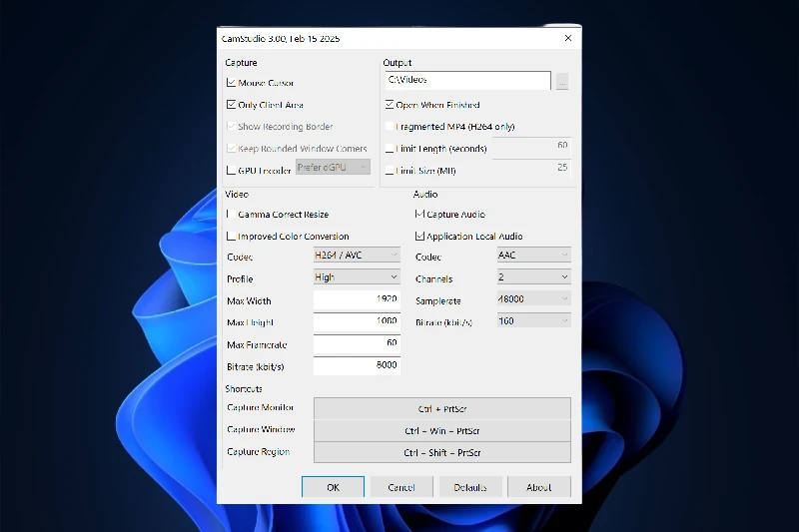
Task: Open the Prefer dGPU dropdown
Action: point(333,167)
